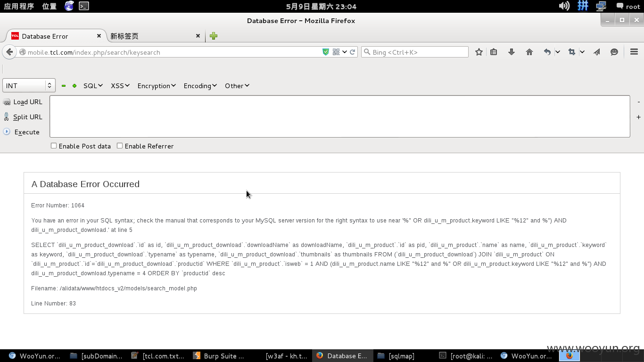The width and height of the screenshot is (644, 362).
Task: Click the green shield security icon
Action: (x=325, y=52)
